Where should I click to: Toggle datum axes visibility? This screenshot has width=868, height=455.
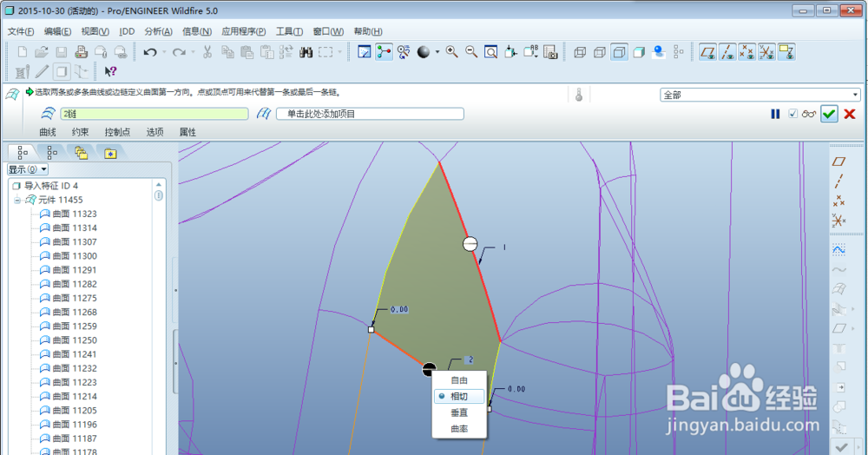727,52
